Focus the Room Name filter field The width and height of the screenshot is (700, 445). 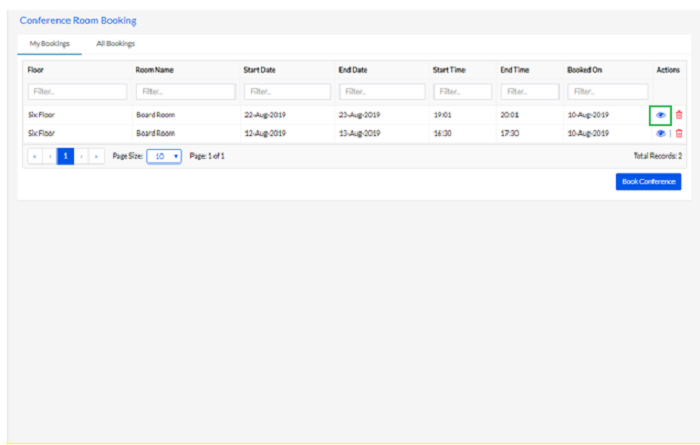(186, 91)
